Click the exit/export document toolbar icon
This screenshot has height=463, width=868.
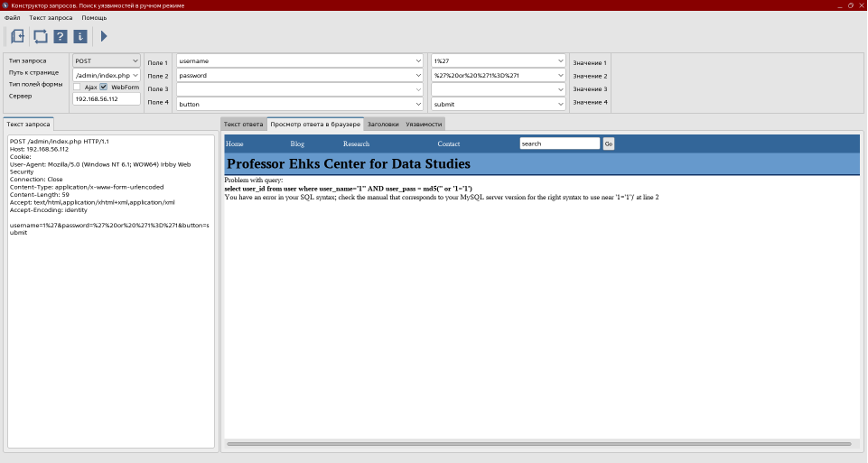point(17,36)
